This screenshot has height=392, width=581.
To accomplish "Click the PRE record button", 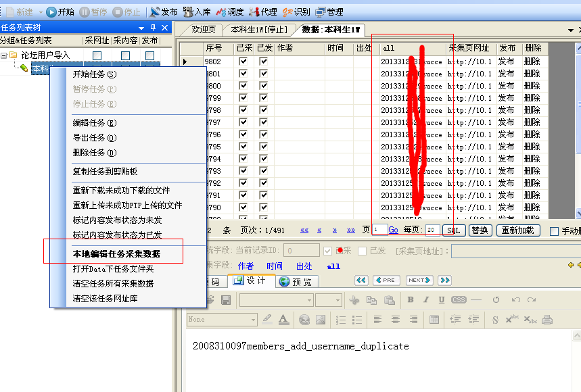I will point(386,280).
